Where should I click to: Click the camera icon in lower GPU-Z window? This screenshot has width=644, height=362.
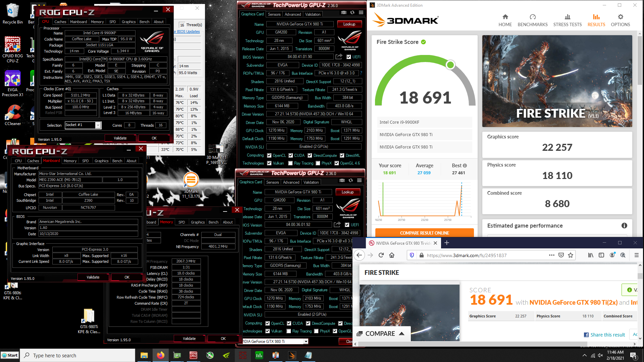pos(342,181)
